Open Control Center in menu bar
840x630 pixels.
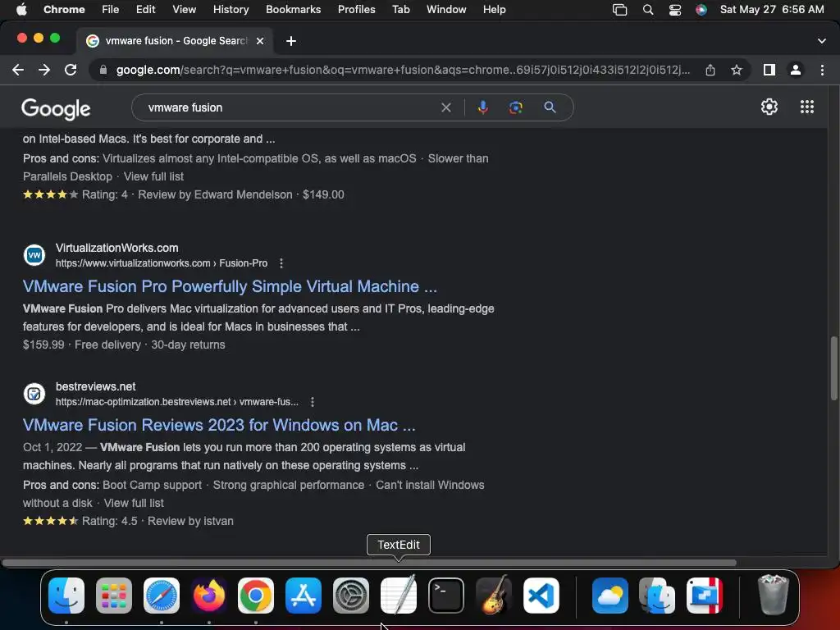pos(675,10)
